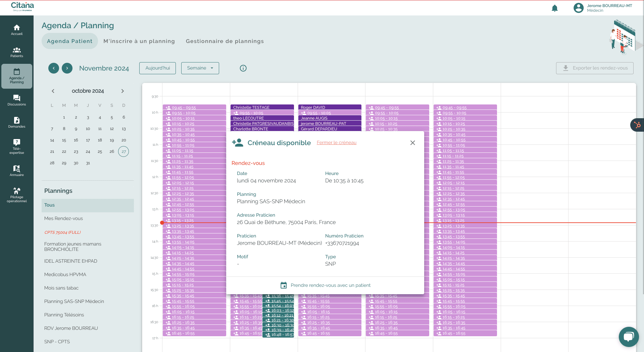Click Aujourd'hui button

(x=158, y=68)
